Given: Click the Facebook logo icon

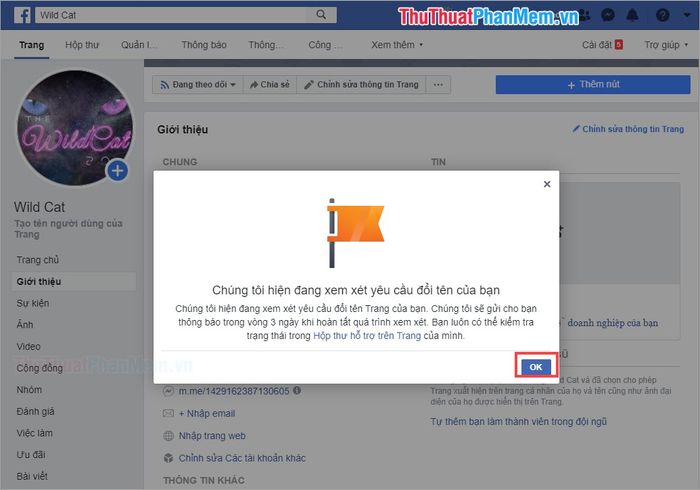Looking at the screenshot, I should (22, 15).
